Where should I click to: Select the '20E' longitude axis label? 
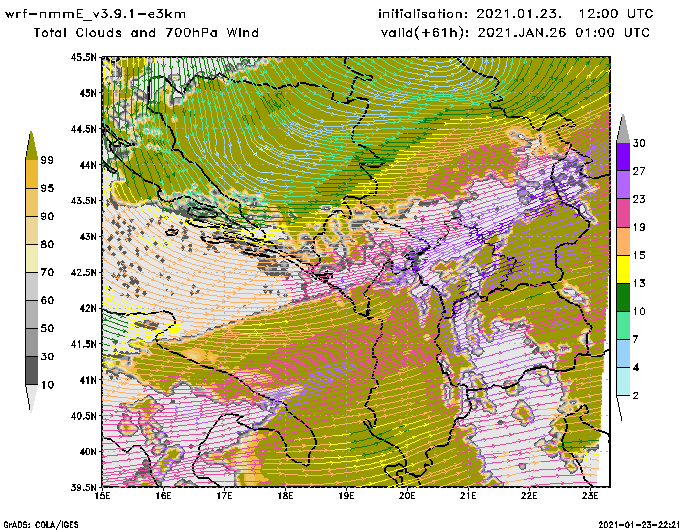click(407, 496)
